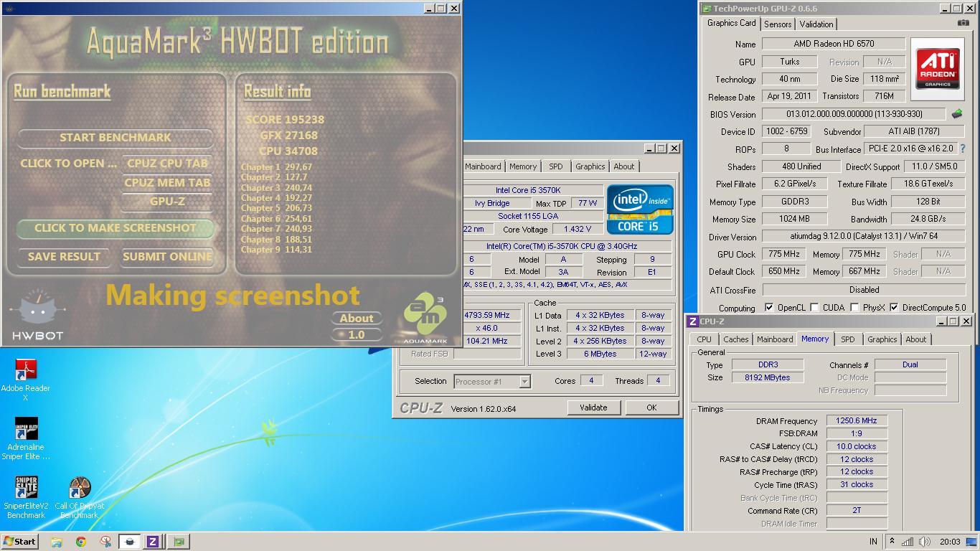Click the 1.0 version button in AquaMark
Screen dimensions: 980x551
[357, 334]
